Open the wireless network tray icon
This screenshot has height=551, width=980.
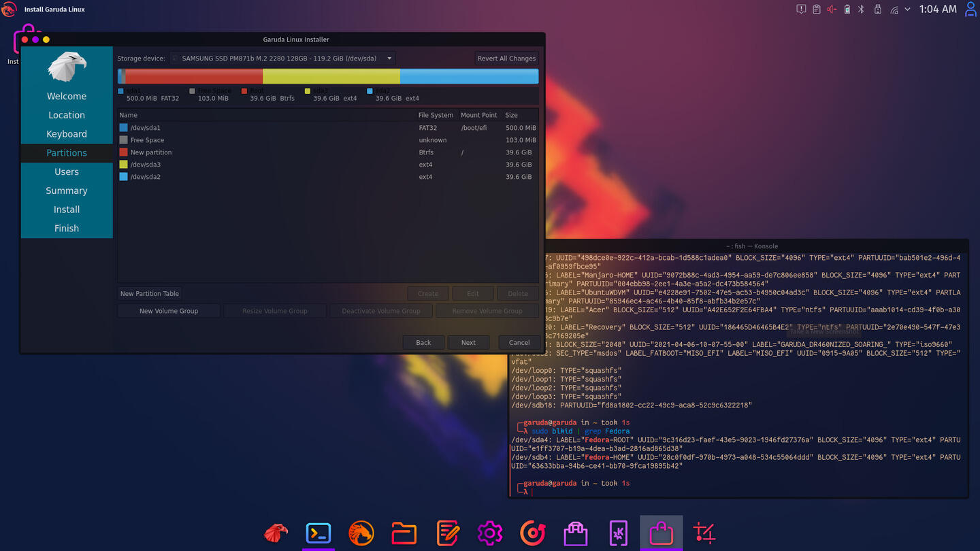point(894,10)
